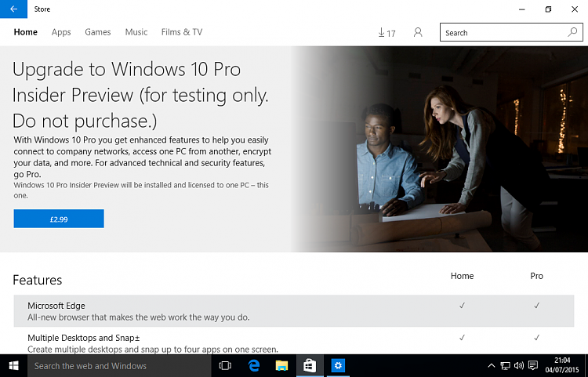
Task: Click the volume speaker icon in system tray
Action: [518, 366]
